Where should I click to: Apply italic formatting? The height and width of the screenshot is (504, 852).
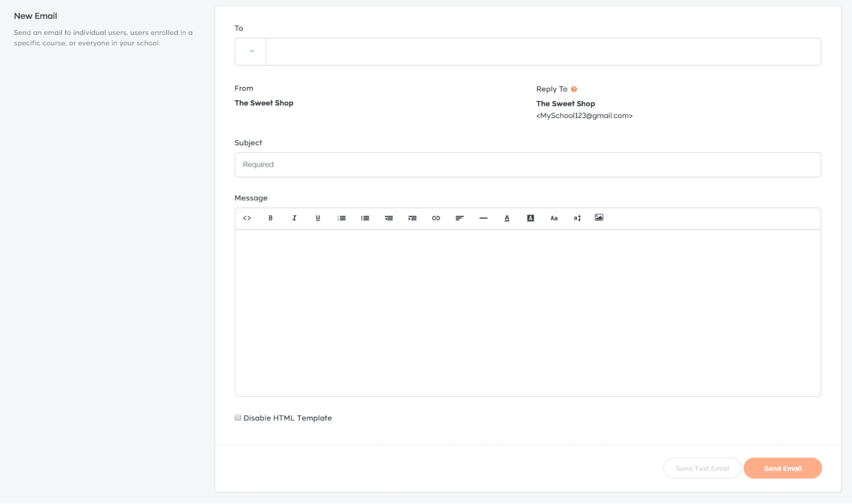point(294,218)
